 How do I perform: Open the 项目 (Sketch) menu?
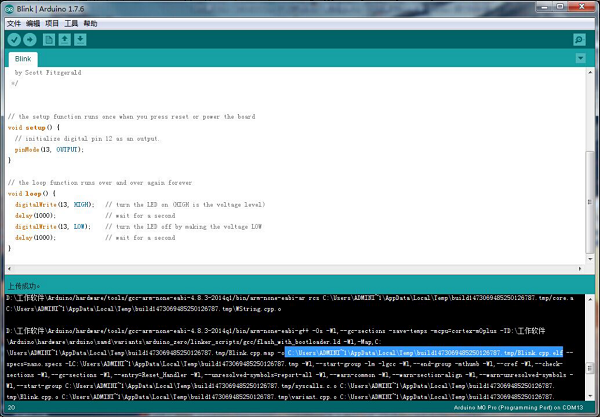click(53, 22)
